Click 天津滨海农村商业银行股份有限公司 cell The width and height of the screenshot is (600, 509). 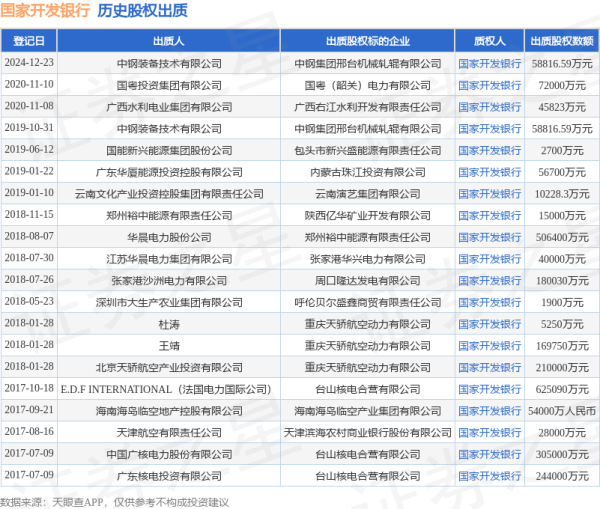(x=368, y=433)
